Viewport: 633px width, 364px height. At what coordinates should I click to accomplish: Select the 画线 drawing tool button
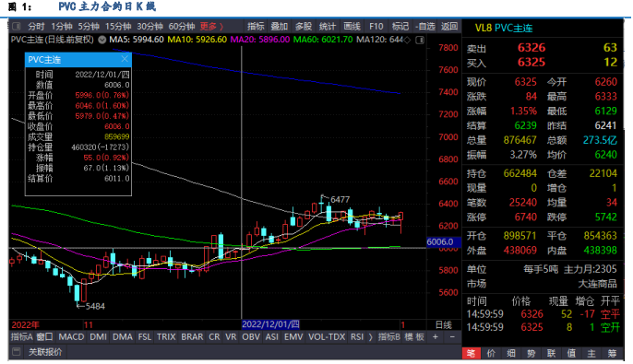point(352,27)
